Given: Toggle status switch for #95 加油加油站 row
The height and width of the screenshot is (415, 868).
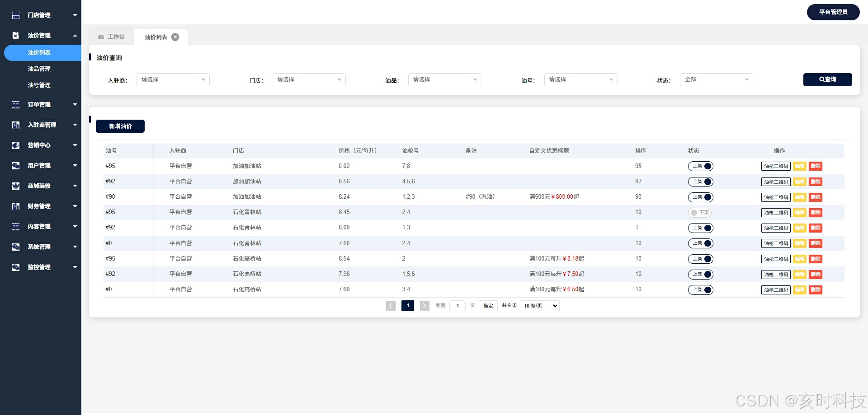Looking at the screenshot, I should point(701,166).
